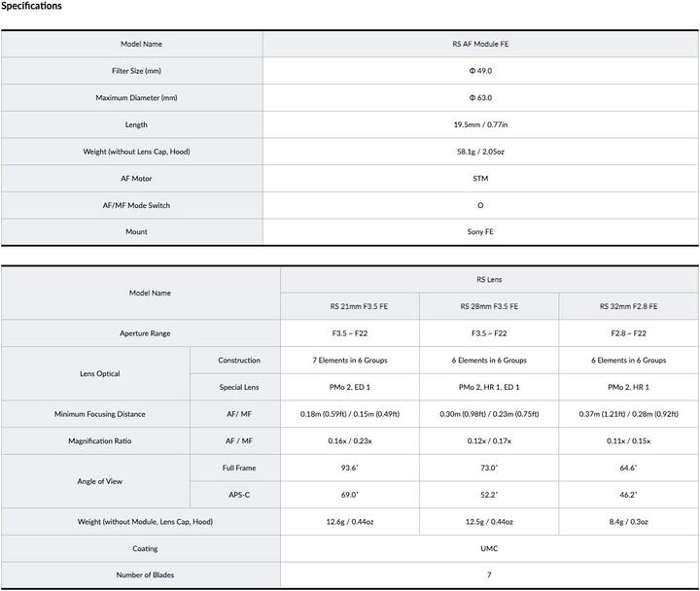
Task: Click the F2.8 – F22 aperture value
Action: pos(628,333)
